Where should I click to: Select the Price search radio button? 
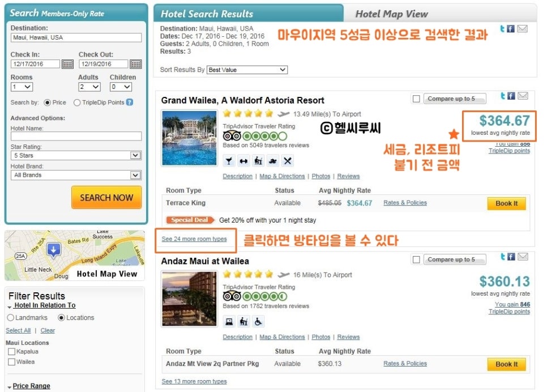pyautogui.click(x=47, y=103)
